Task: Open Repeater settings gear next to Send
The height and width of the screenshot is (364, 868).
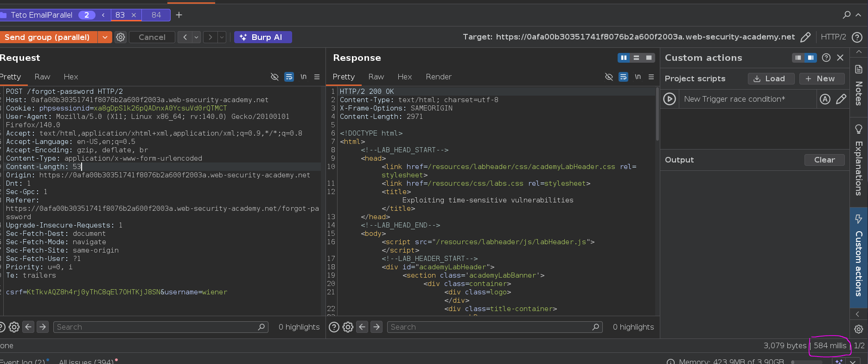Action: pos(121,37)
